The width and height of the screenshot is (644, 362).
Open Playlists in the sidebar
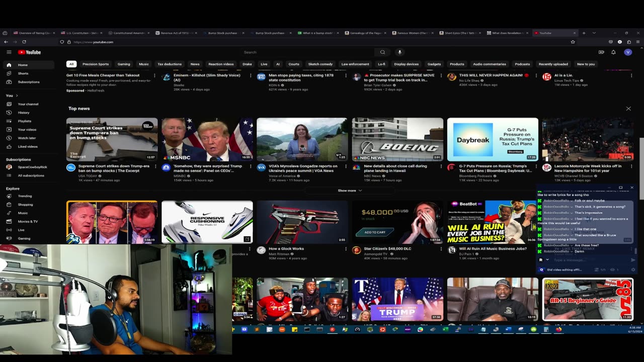(x=29, y=121)
